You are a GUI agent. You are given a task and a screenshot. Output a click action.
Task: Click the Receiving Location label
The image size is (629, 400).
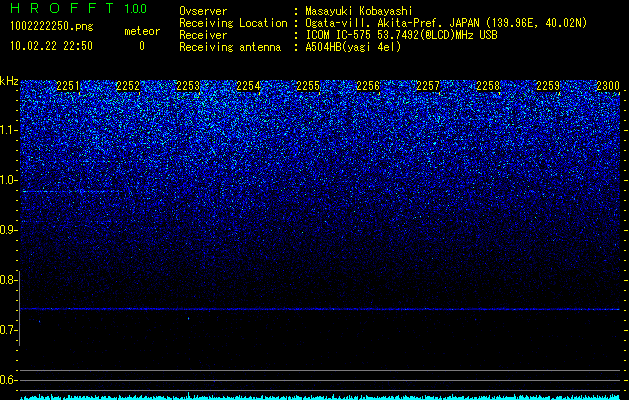[x=233, y=23]
